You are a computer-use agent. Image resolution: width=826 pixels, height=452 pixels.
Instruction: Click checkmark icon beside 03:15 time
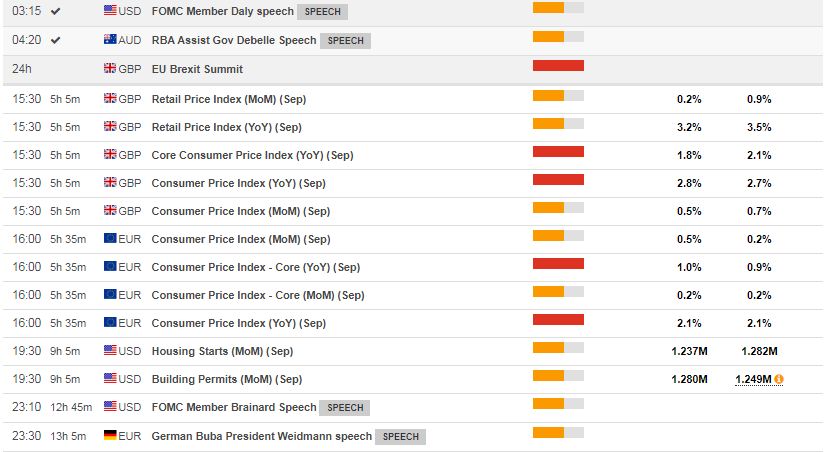click(x=55, y=11)
